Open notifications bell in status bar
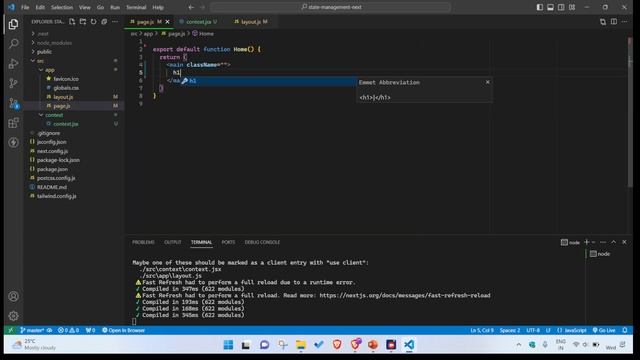 point(625,330)
